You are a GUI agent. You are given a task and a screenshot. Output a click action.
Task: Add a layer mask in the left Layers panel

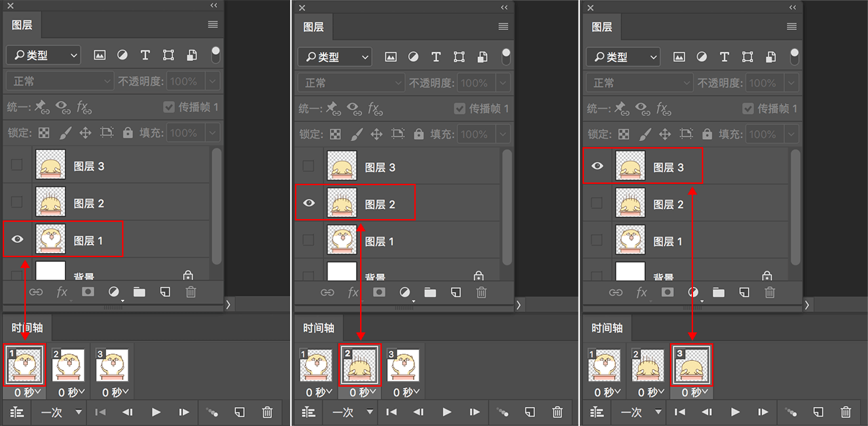point(87,292)
